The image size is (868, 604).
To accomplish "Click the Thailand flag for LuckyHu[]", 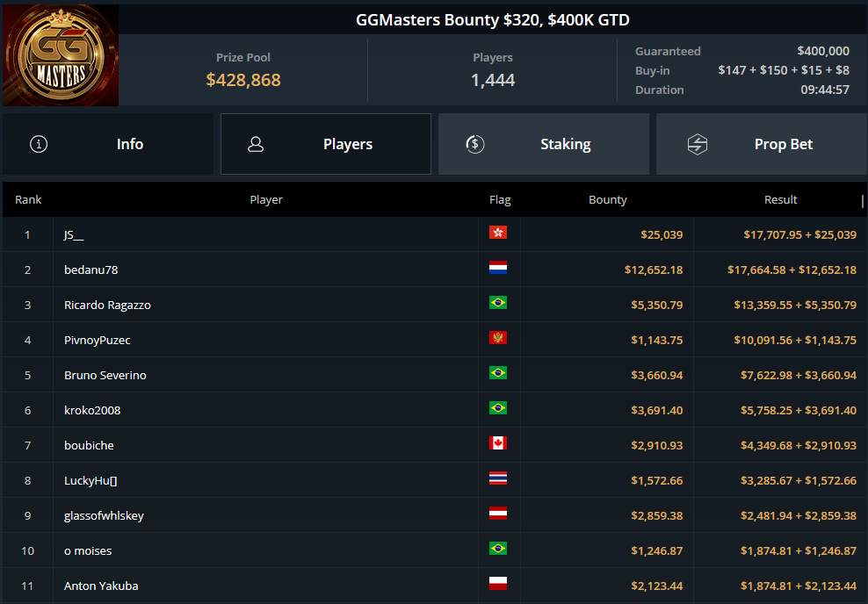I will click(497, 478).
